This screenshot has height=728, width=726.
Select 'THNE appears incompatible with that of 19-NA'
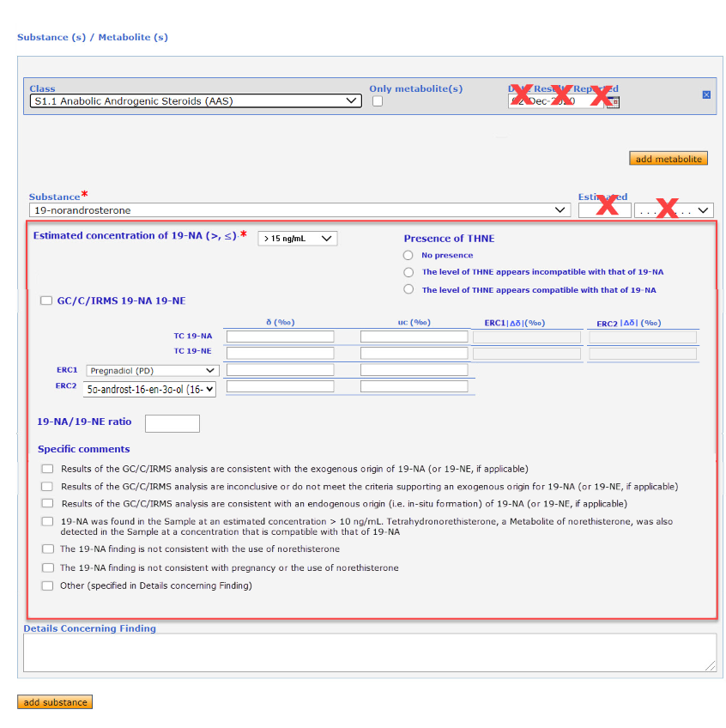point(408,272)
